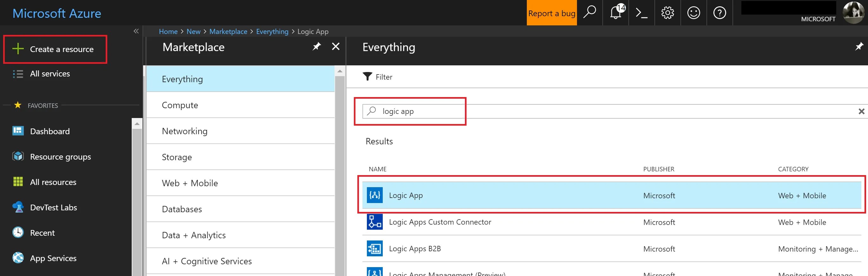Open All services from the sidebar
868x276 pixels.
point(50,74)
